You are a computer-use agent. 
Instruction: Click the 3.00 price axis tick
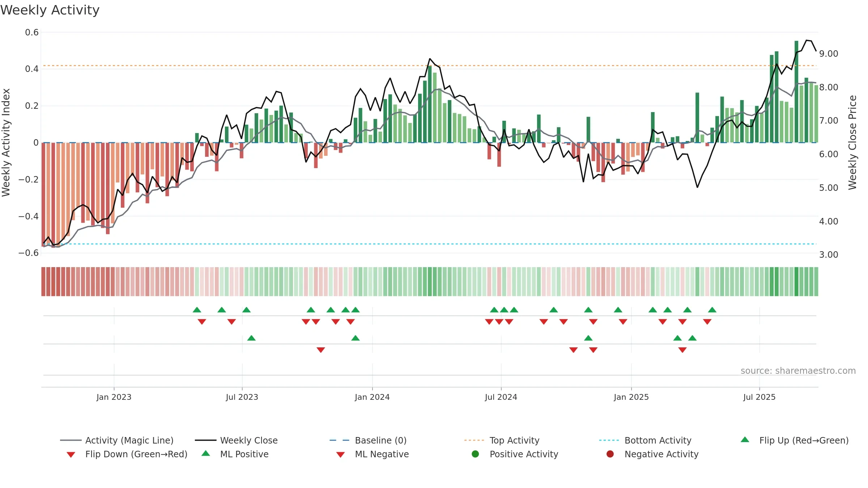coord(829,255)
